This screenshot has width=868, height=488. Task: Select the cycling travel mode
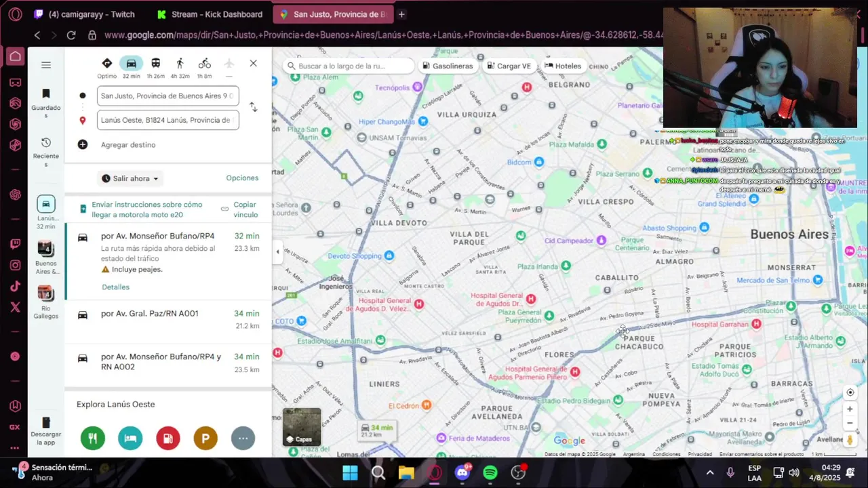204,67
